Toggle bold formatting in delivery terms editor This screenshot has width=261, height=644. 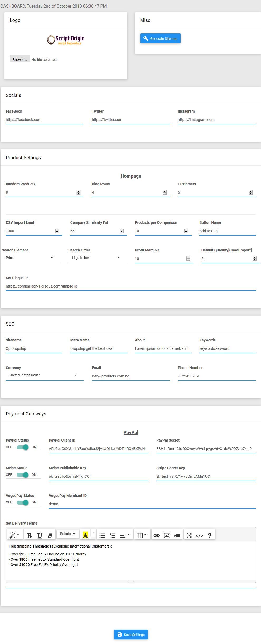[30, 535]
